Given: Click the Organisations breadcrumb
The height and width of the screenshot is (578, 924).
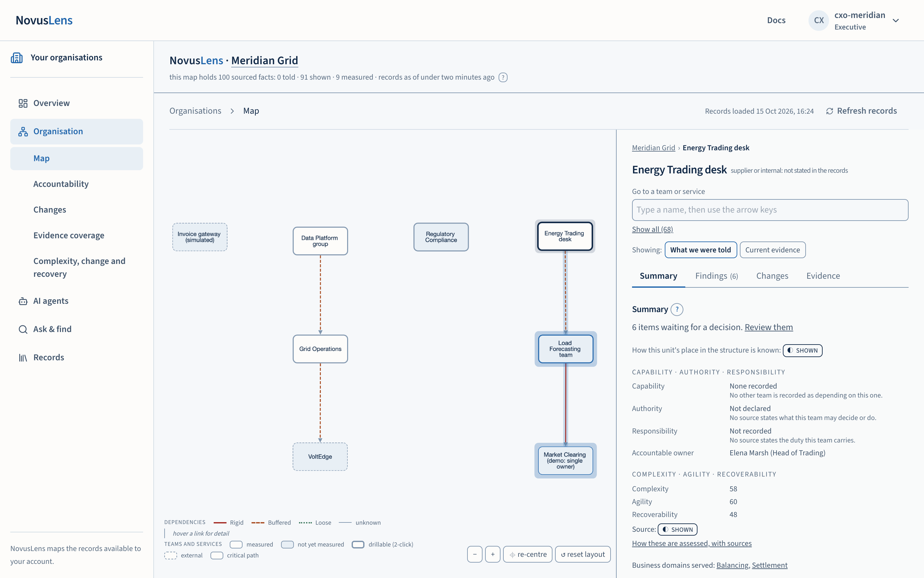Looking at the screenshot, I should (195, 111).
